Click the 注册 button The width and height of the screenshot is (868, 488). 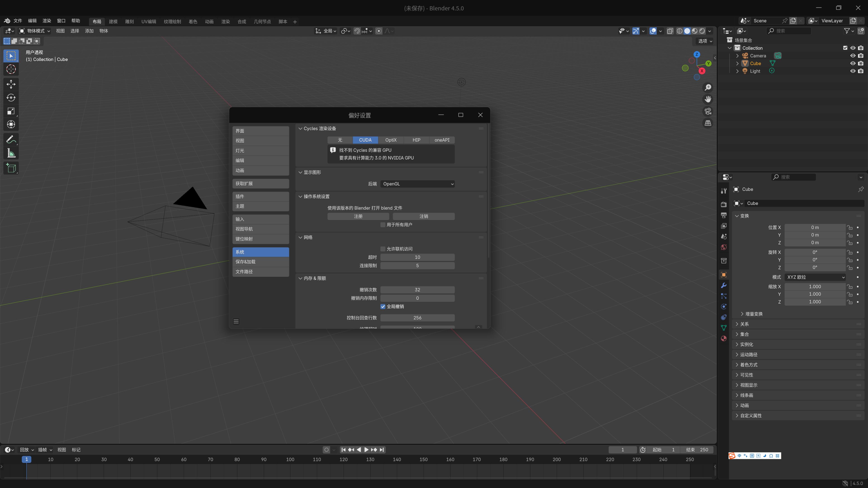click(x=358, y=216)
